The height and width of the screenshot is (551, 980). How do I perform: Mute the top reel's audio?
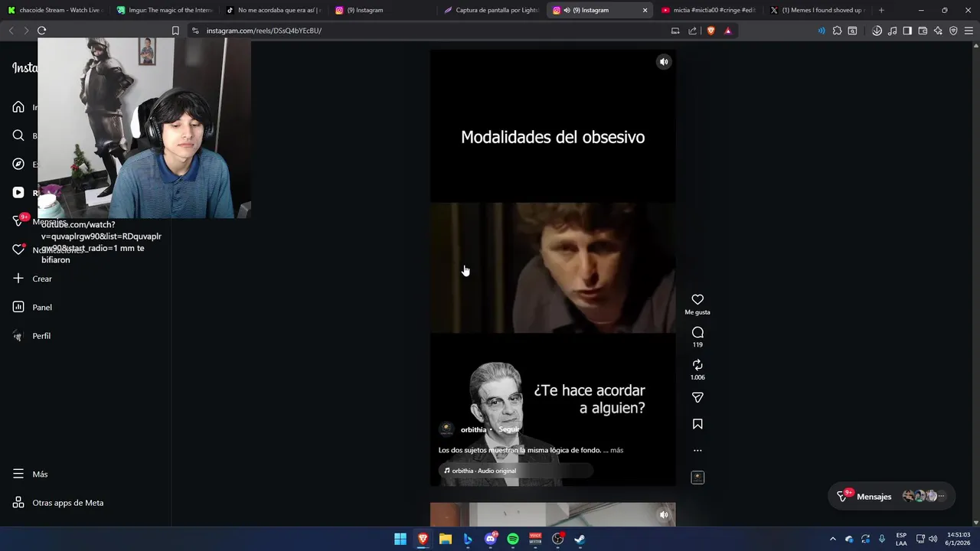tap(664, 62)
